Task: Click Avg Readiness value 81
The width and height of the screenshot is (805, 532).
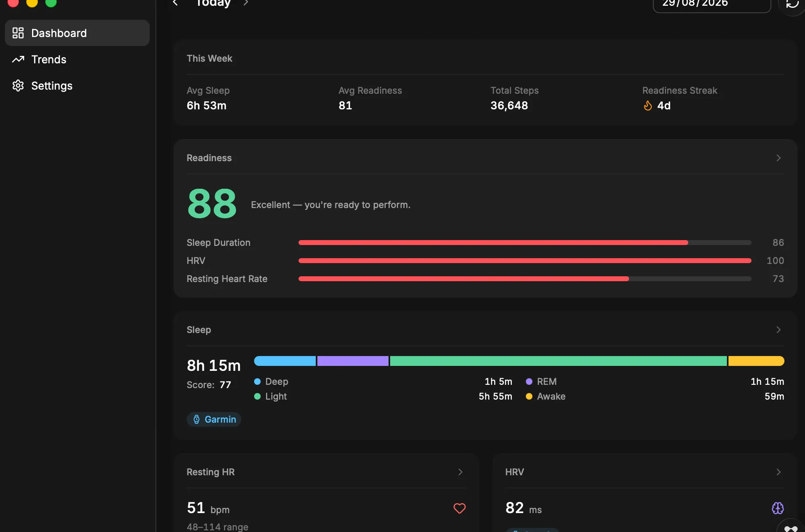Action: [345, 106]
